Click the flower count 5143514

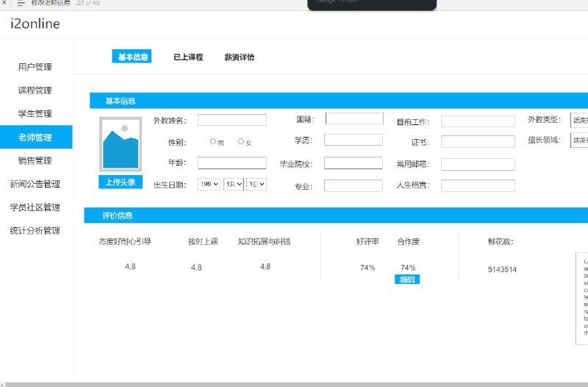[x=502, y=269]
